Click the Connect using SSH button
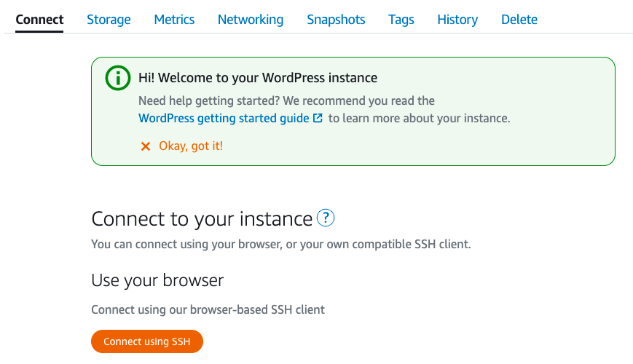This screenshot has width=633, height=364. pyautogui.click(x=147, y=341)
